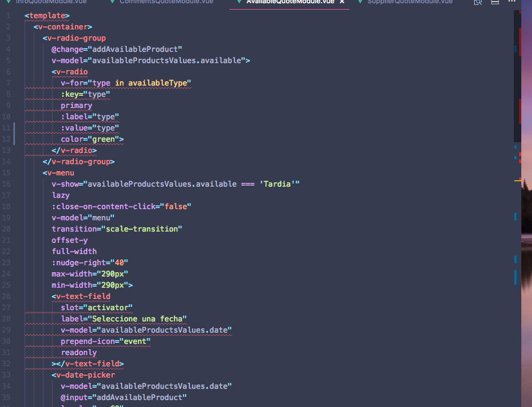
Task: Click :close-on-content-click="false" attribute
Action: click(121, 206)
